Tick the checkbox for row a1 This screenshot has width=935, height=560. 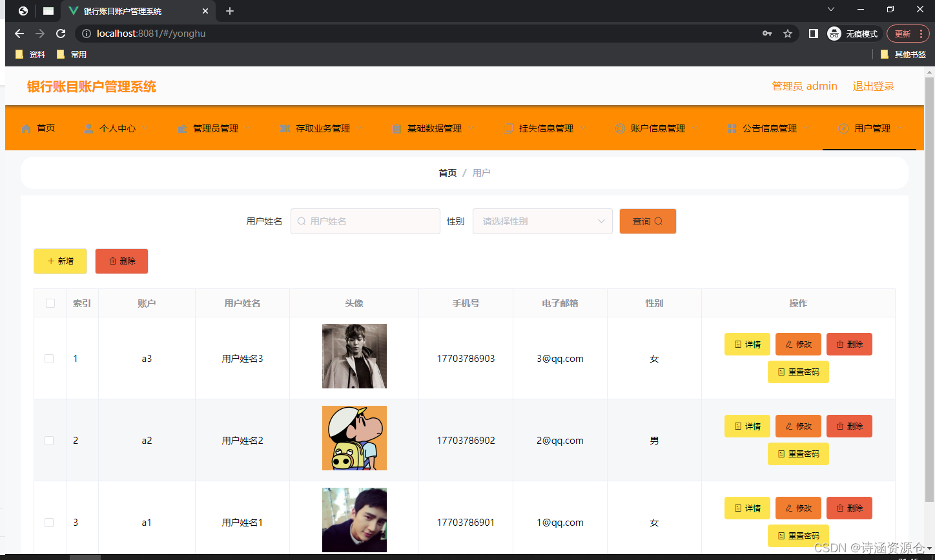coord(49,523)
